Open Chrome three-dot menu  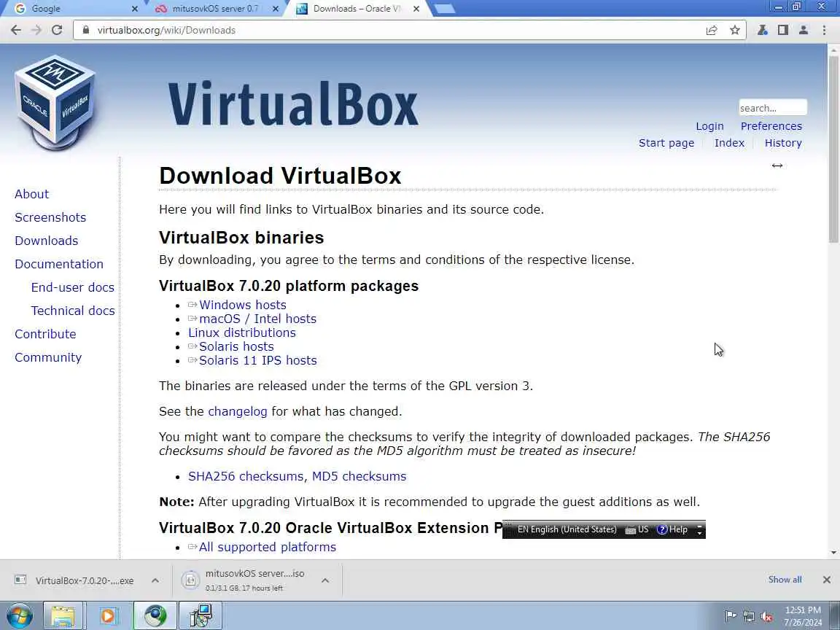[824, 30]
